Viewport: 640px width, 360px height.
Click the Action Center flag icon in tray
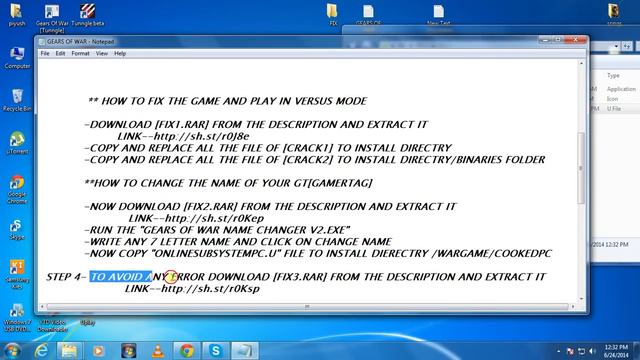point(570,351)
